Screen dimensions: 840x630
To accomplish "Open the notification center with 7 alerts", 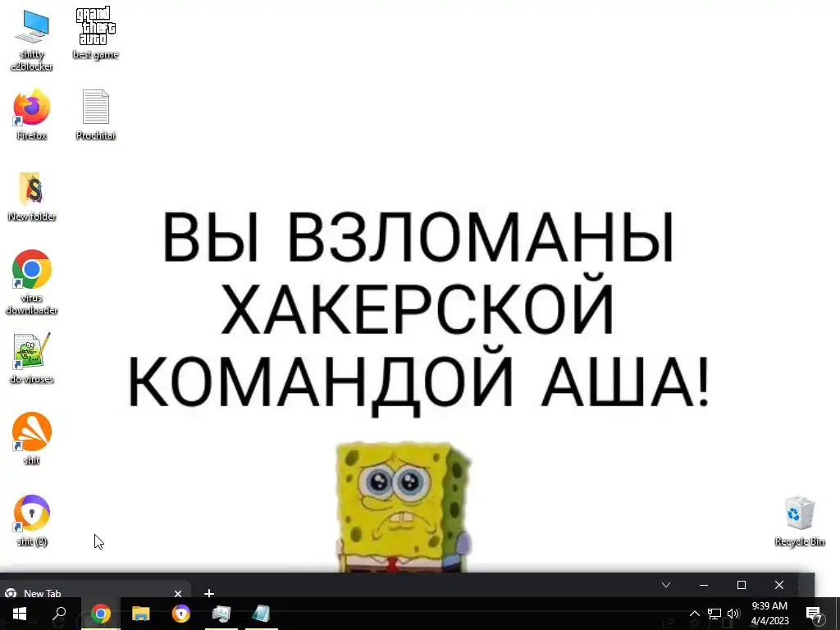I will [x=815, y=614].
